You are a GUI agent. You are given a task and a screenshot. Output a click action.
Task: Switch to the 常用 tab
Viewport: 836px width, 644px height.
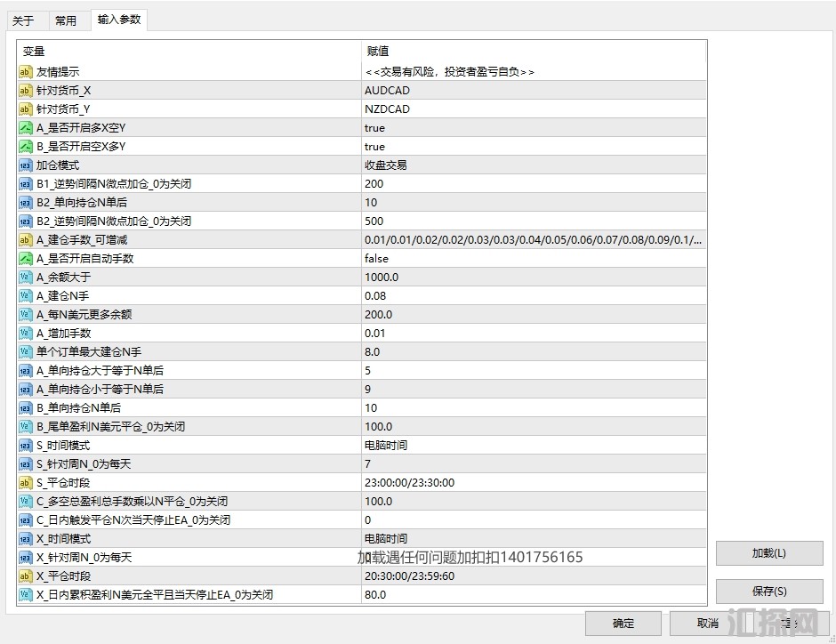[x=66, y=20]
